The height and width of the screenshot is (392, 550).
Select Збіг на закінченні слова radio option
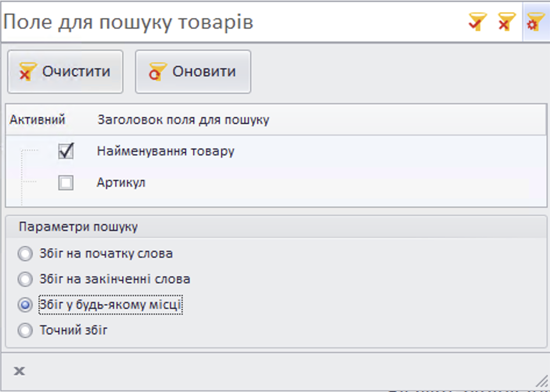[25, 280]
